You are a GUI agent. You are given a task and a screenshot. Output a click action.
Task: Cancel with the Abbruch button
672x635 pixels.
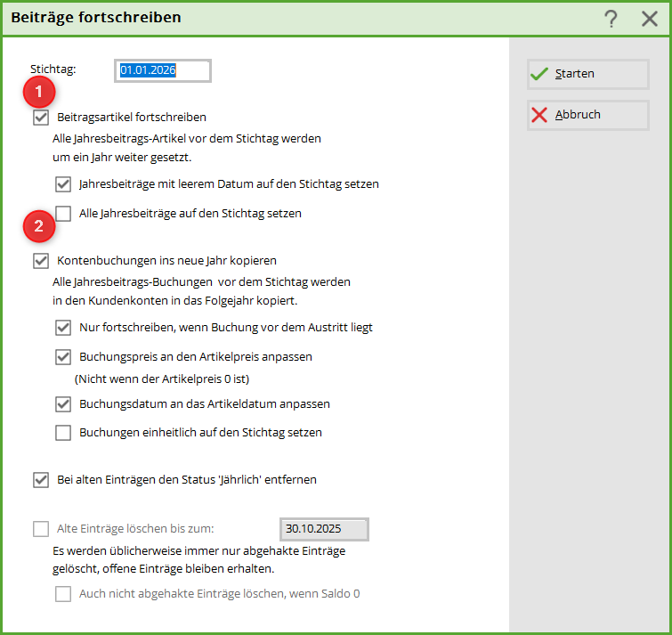(587, 115)
